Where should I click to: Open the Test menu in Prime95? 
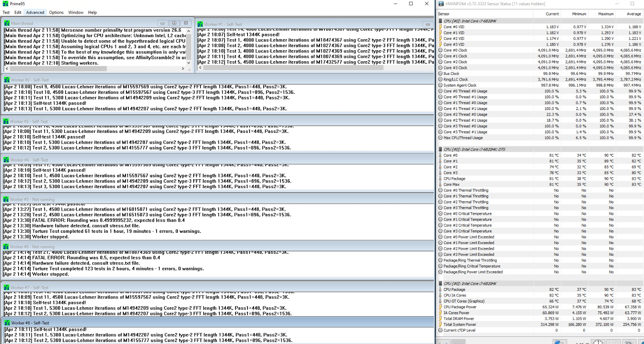click(x=6, y=12)
